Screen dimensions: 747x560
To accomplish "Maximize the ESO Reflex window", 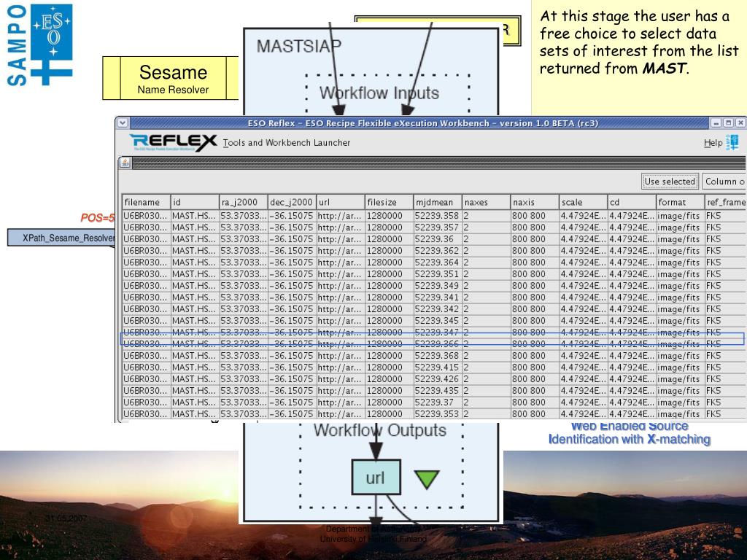I will point(728,122).
